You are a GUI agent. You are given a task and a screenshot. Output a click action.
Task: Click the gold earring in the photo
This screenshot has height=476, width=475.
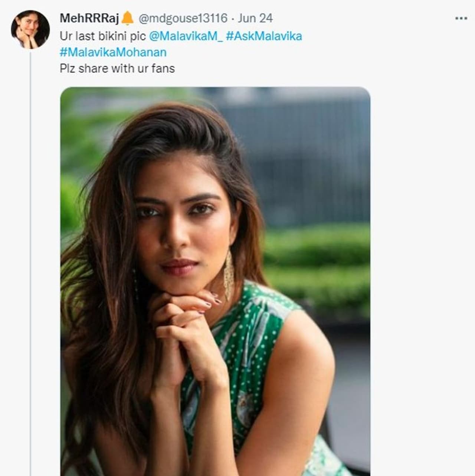click(229, 275)
